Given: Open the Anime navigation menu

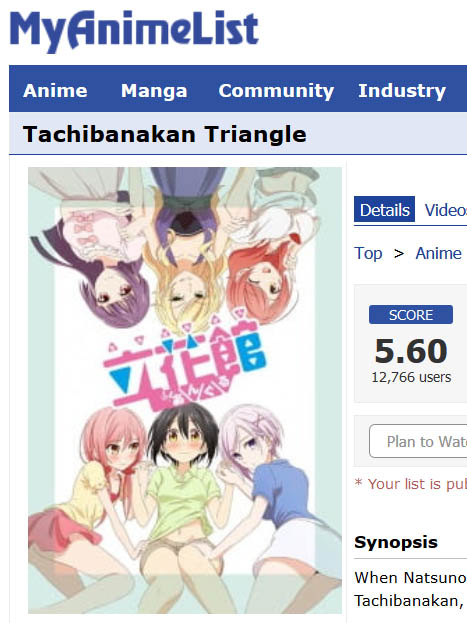Looking at the screenshot, I should coord(55,91).
